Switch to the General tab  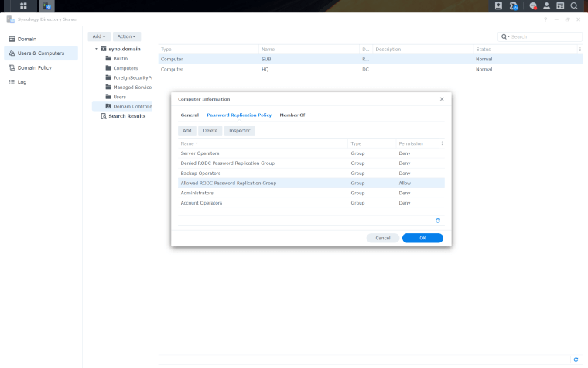(190, 115)
